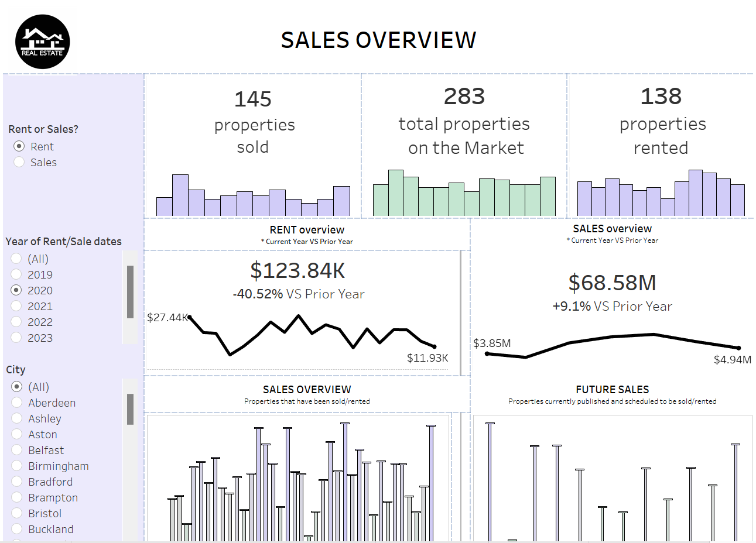Filter City by Aberdeen

click(x=17, y=403)
